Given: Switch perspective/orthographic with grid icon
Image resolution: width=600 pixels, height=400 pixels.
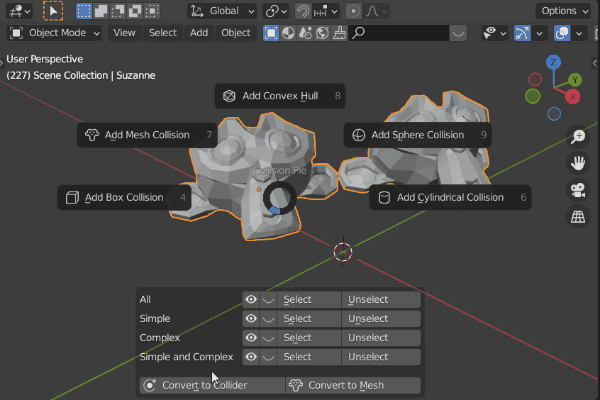Looking at the screenshot, I should tap(578, 217).
